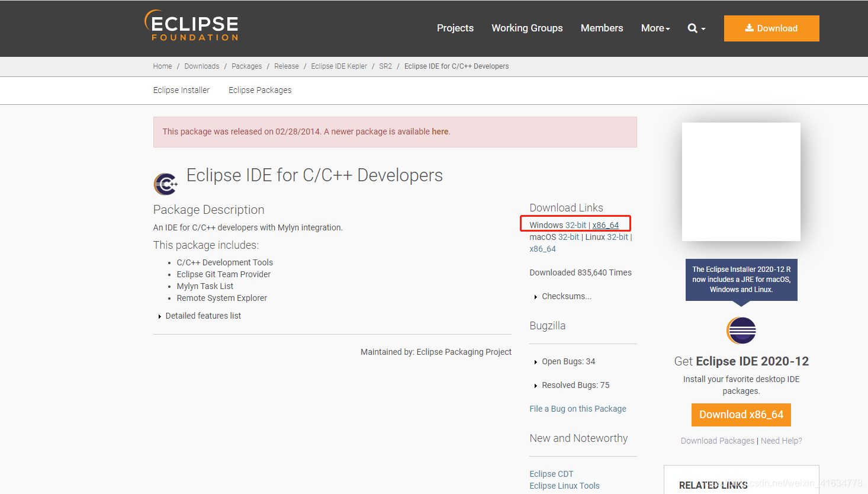Expand Open Bugs: 34
The height and width of the screenshot is (494, 868).
(565, 361)
